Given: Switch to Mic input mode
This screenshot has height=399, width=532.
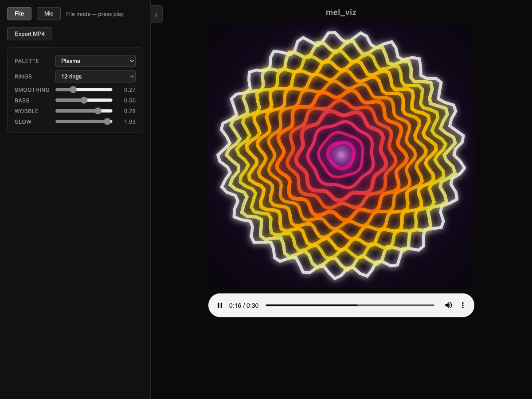Looking at the screenshot, I should (49, 14).
